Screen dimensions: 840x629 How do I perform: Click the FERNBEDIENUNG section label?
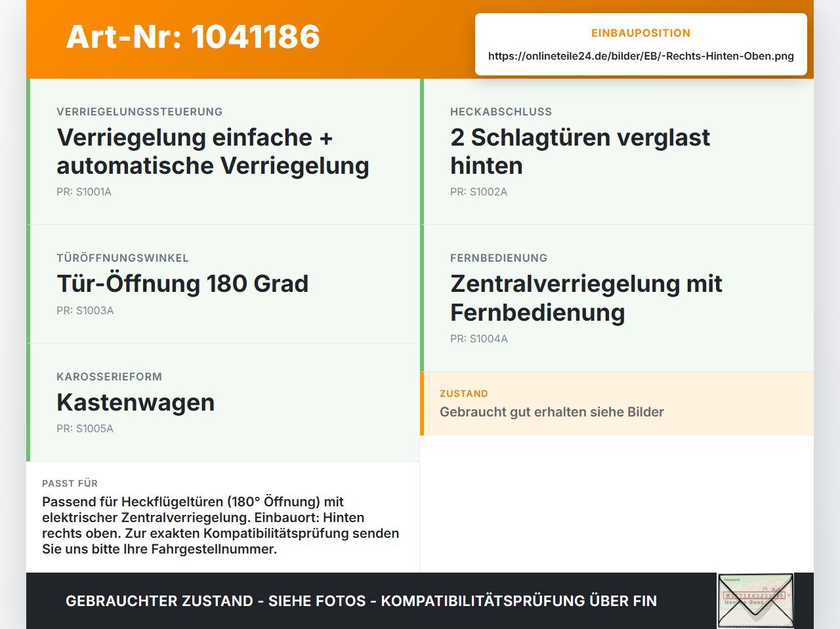point(499,258)
